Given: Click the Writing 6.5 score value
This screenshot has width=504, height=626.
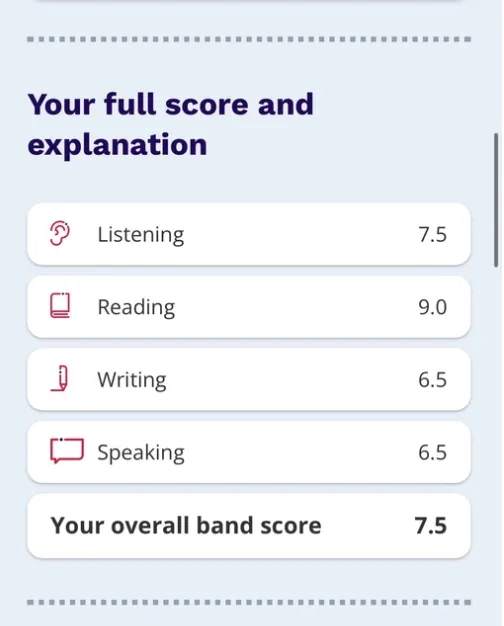Looking at the screenshot, I should (433, 380).
